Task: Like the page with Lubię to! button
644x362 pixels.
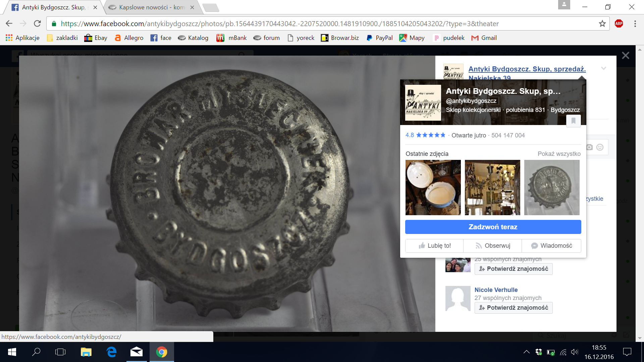Action: 434,246
